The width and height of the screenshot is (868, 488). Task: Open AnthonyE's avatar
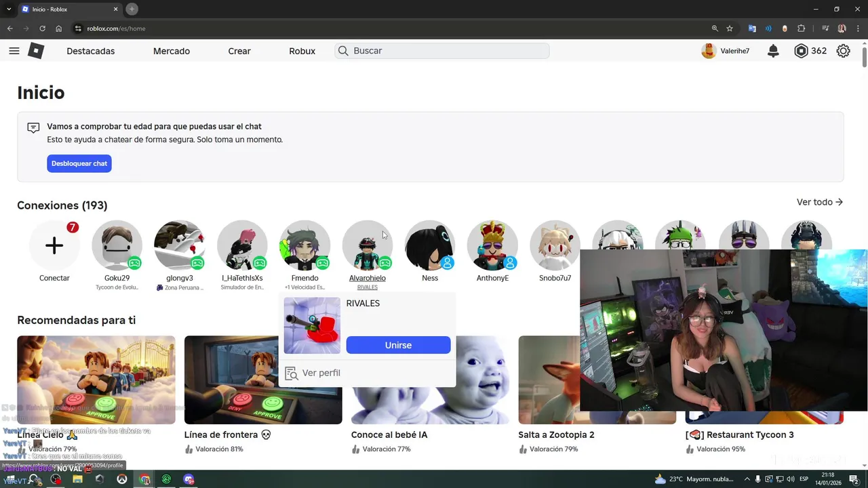(492, 245)
